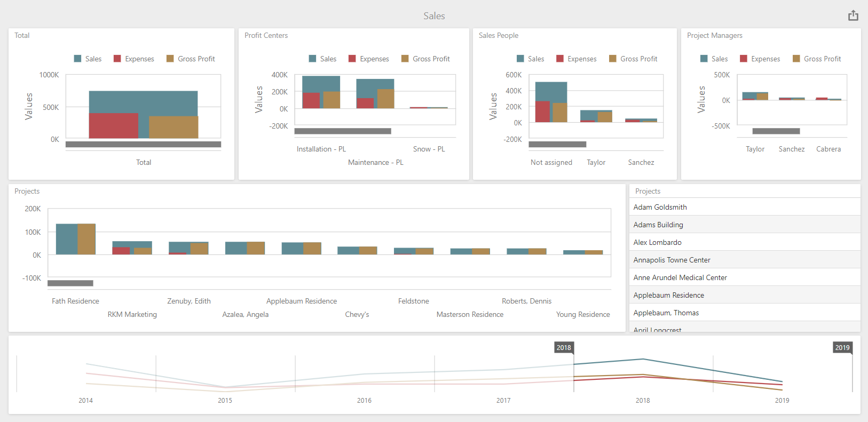Screen dimensions: 868x422
Task: Click the Not assigned Sales bar
Action: pos(551,91)
